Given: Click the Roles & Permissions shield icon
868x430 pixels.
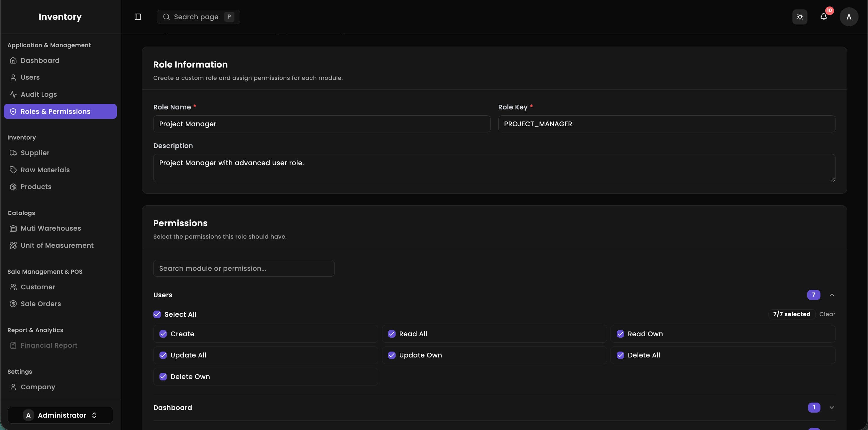Looking at the screenshot, I should (x=13, y=111).
